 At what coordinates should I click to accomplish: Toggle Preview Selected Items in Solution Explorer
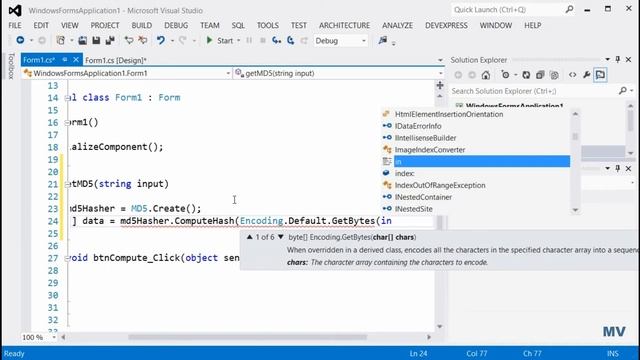[600, 75]
